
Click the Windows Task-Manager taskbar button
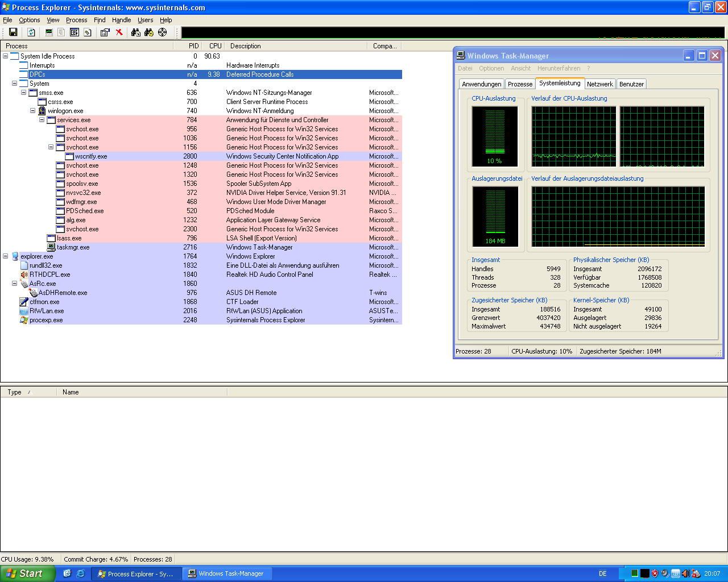tap(227, 573)
